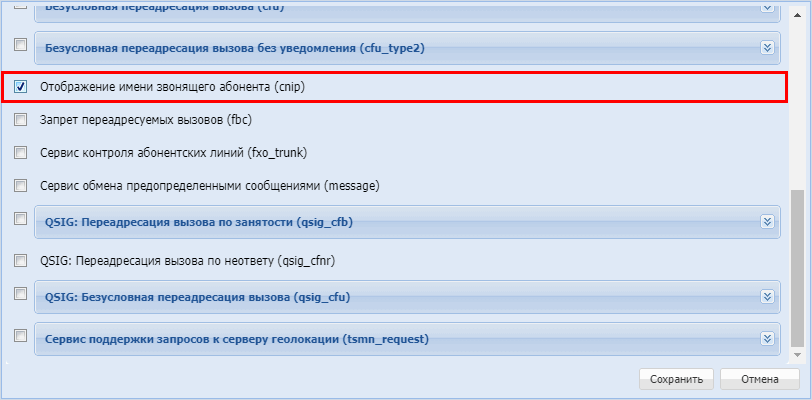Enable the fbc forwarded calls ban checkbox
This screenshot has width=812, height=400.
point(20,120)
